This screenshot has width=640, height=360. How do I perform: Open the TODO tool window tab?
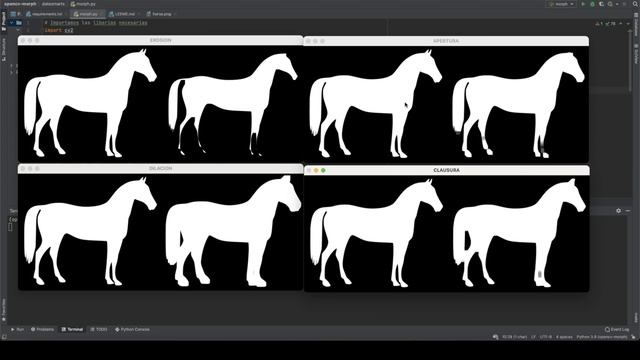99,329
